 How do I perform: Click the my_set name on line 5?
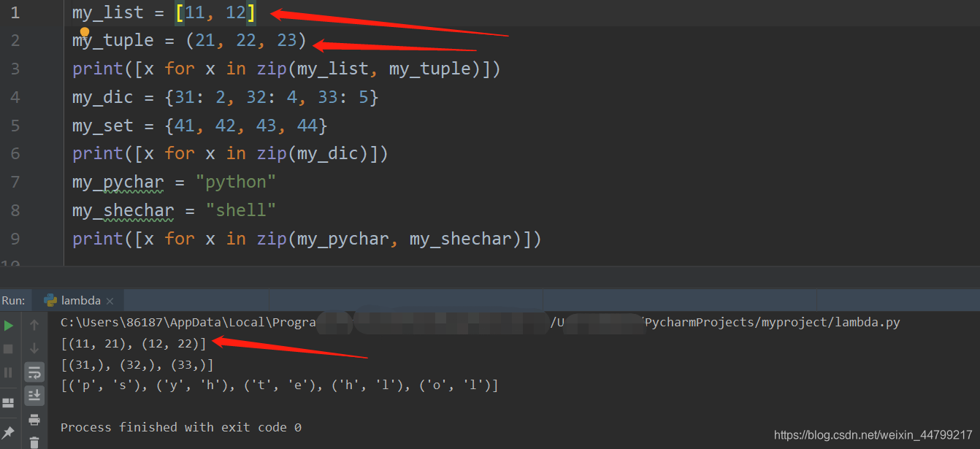[103, 126]
